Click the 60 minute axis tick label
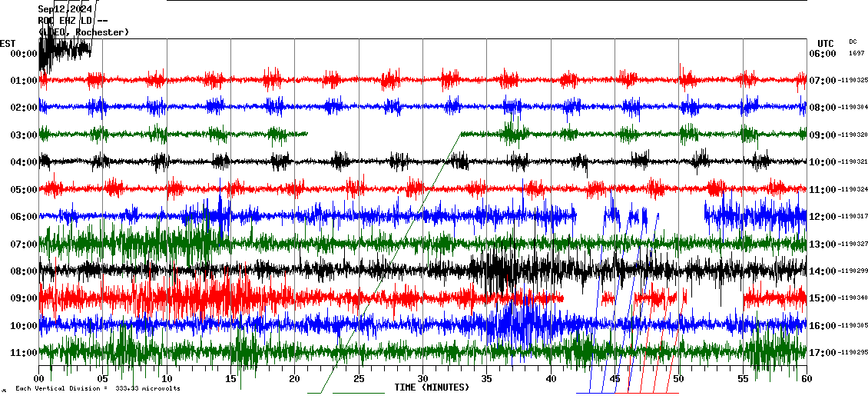868x399 pixels. point(806,380)
